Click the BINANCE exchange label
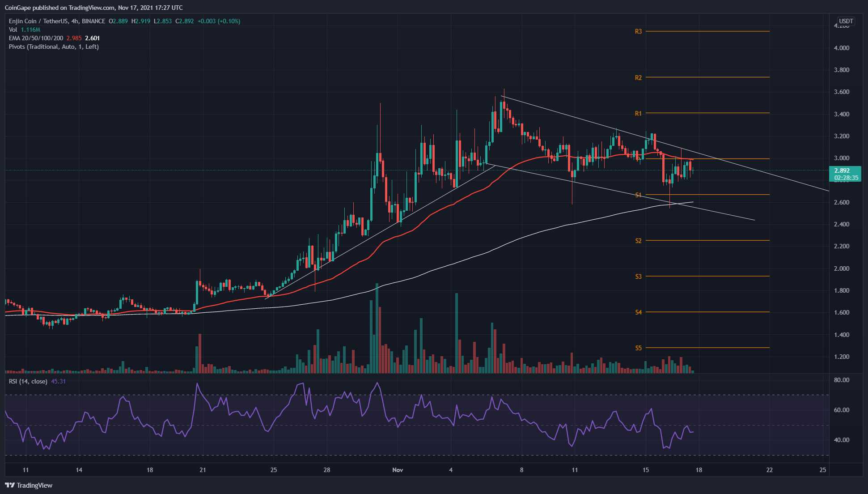868x494 pixels. pyautogui.click(x=93, y=21)
